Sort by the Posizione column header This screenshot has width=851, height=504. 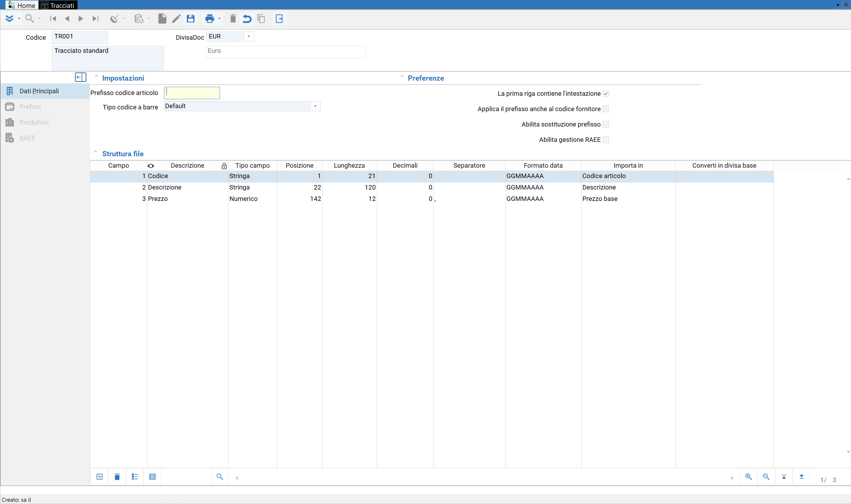pos(299,166)
